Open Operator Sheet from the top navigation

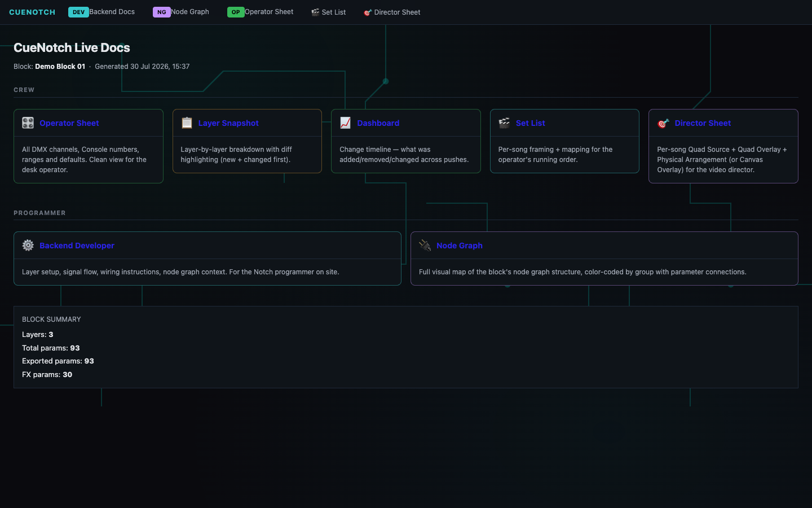point(269,12)
